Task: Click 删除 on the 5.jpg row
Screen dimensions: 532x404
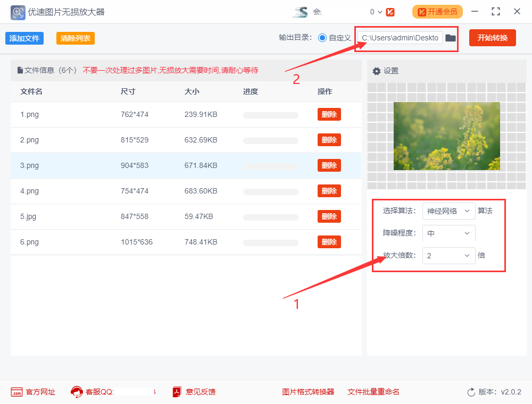Action: [x=329, y=216]
